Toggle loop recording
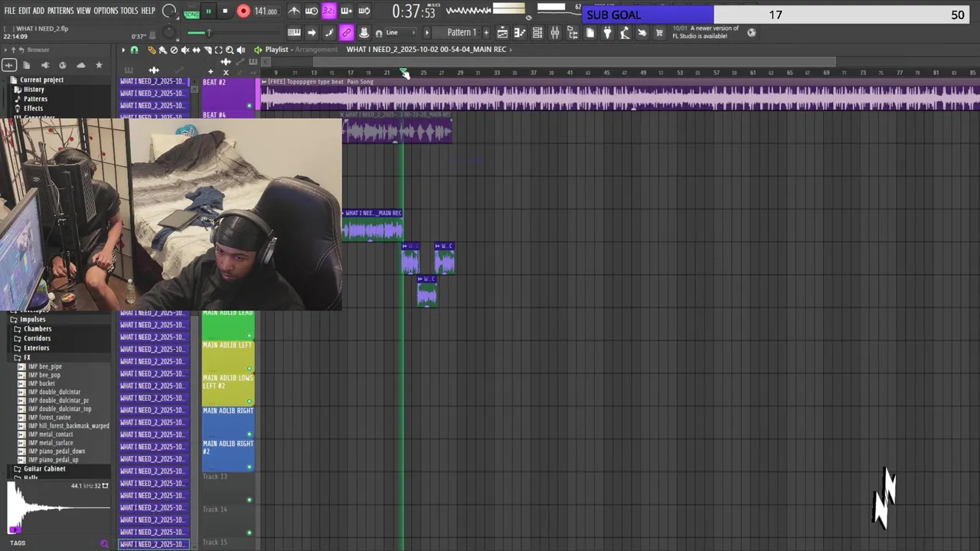This screenshot has width=980, height=551. tap(364, 11)
